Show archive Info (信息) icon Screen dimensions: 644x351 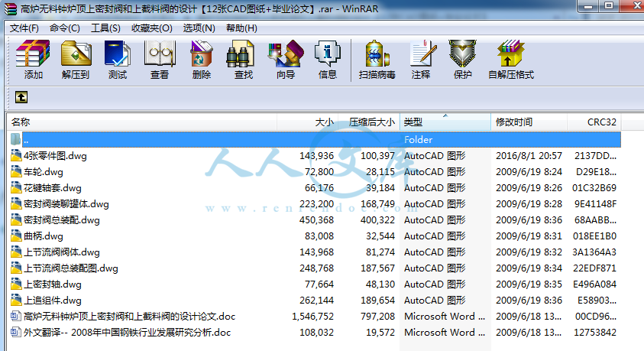click(327, 54)
